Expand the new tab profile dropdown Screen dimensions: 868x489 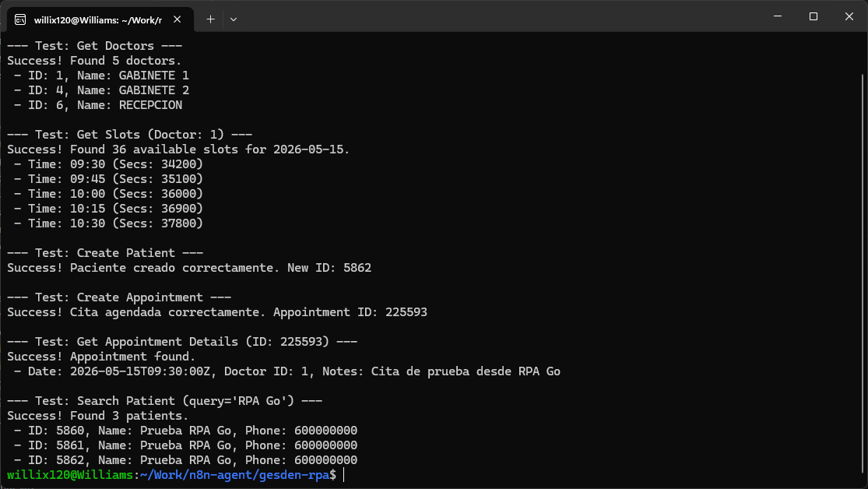[x=234, y=19]
